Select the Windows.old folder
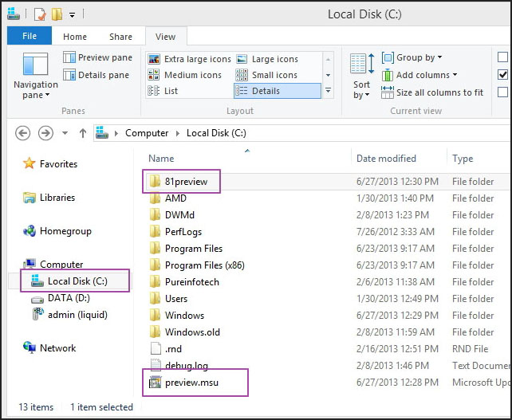512x420 pixels. [x=184, y=332]
